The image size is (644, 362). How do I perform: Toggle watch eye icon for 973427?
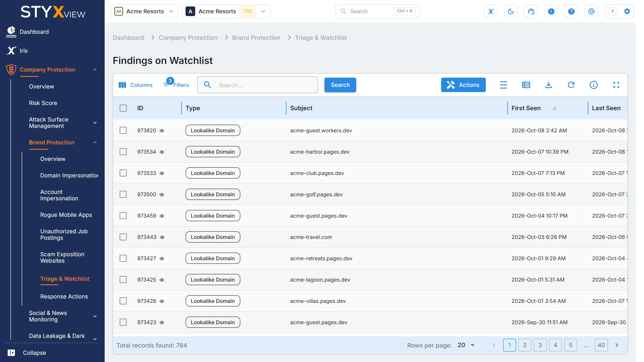coord(162,259)
